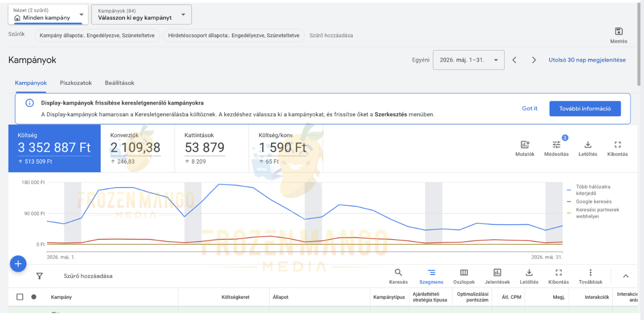Click the Mentés save icon
This screenshot has height=320, width=644.
[x=618, y=32]
